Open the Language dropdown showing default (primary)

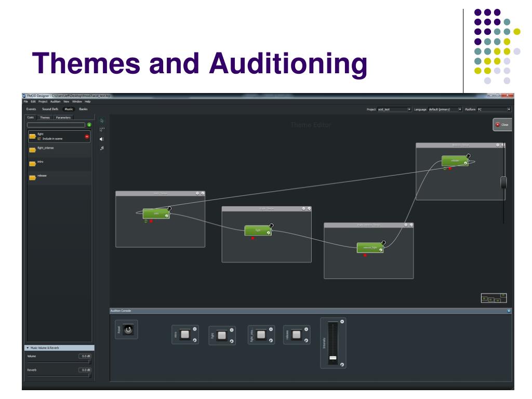445,109
